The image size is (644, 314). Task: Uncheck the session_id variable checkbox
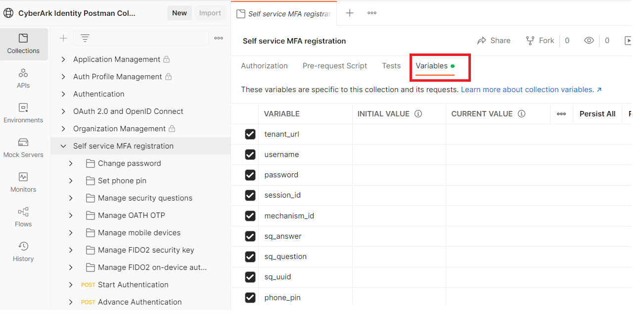(x=250, y=195)
